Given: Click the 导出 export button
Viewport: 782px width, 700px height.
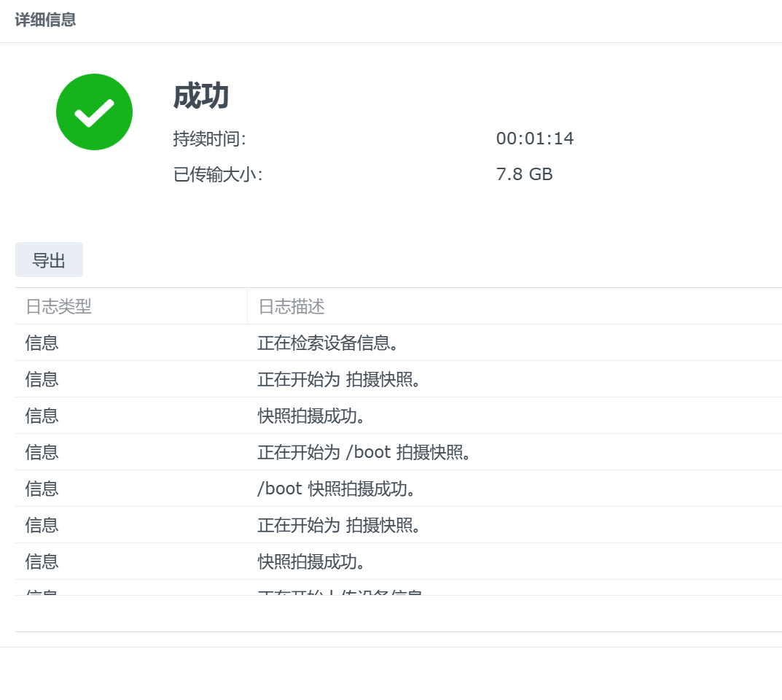Looking at the screenshot, I should pyautogui.click(x=49, y=260).
